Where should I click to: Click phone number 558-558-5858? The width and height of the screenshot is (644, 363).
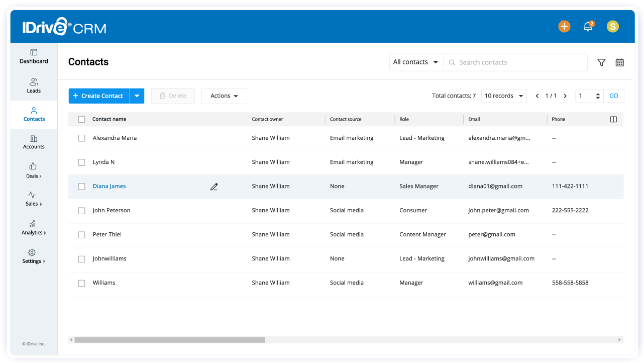(570, 283)
